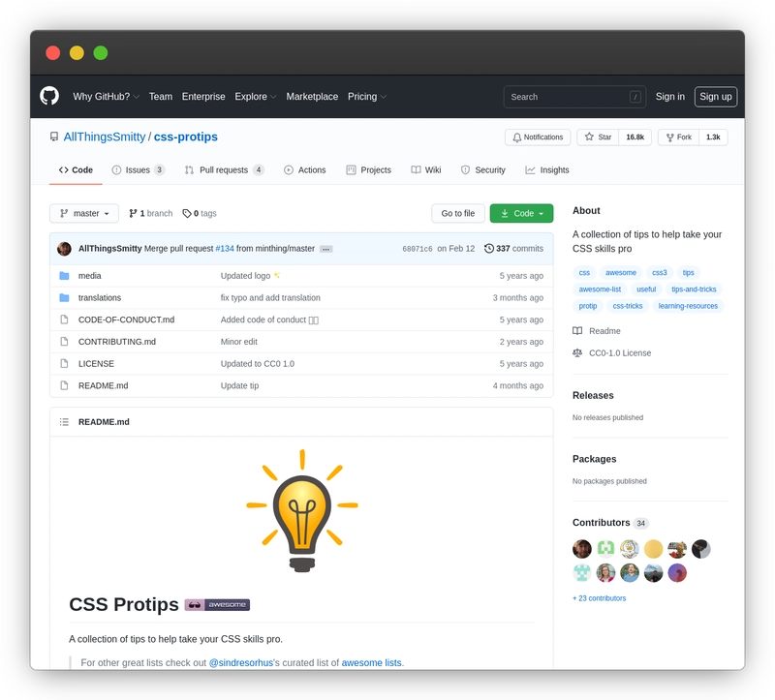Open the Pricing dropdown menu
The width and height of the screenshot is (775, 700).
pyautogui.click(x=367, y=96)
